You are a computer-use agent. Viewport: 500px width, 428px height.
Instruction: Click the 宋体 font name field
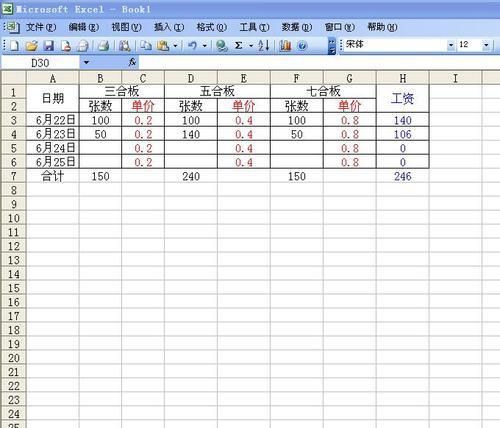pos(395,45)
